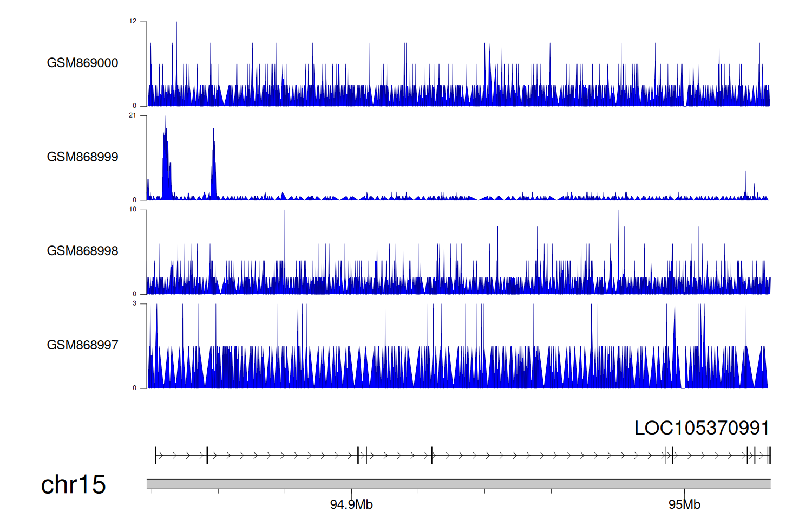Click the y-axis maximum value 3
This screenshot has width=812, height=531.
point(134,303)
